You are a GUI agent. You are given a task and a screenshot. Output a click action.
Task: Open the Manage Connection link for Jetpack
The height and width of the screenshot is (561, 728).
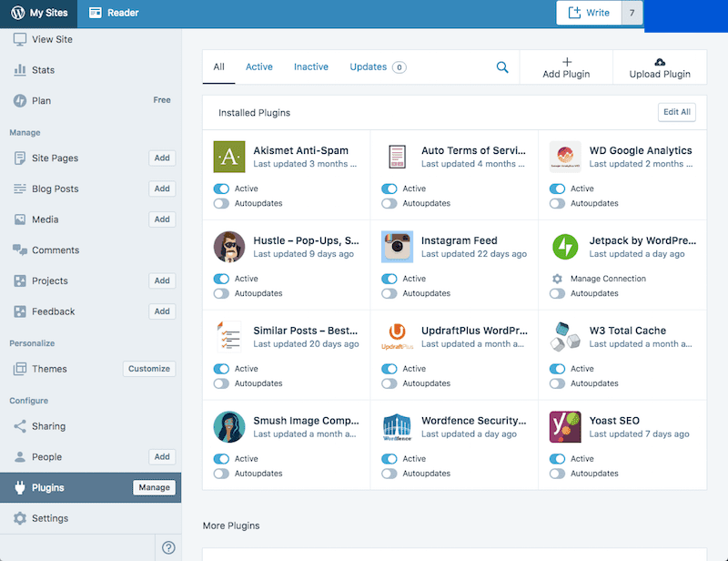tap(608, 279)
